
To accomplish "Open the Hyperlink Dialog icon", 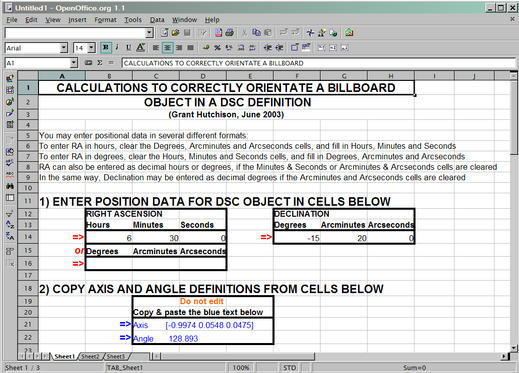I will pyautogui.click(x=333, y=33).
